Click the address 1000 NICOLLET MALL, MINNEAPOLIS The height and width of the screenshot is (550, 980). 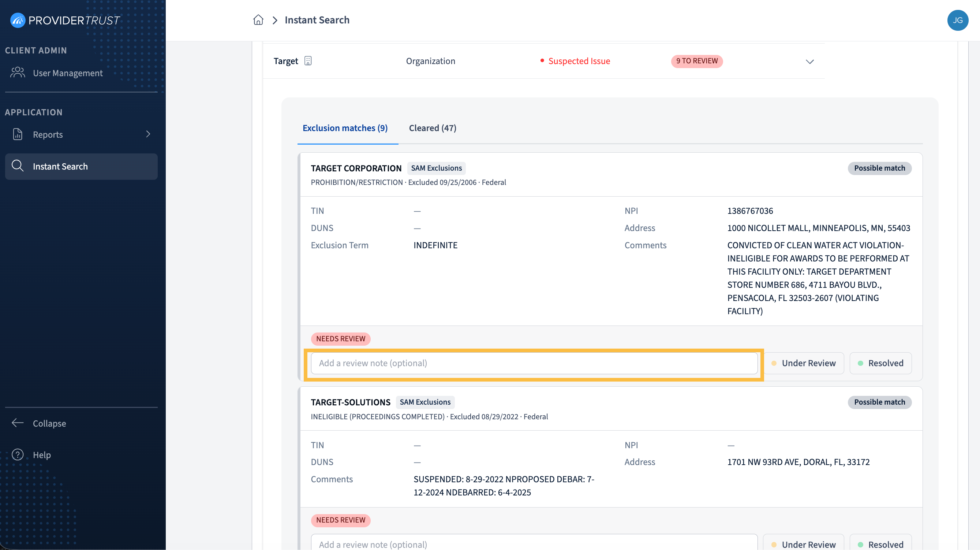point(819,228)
